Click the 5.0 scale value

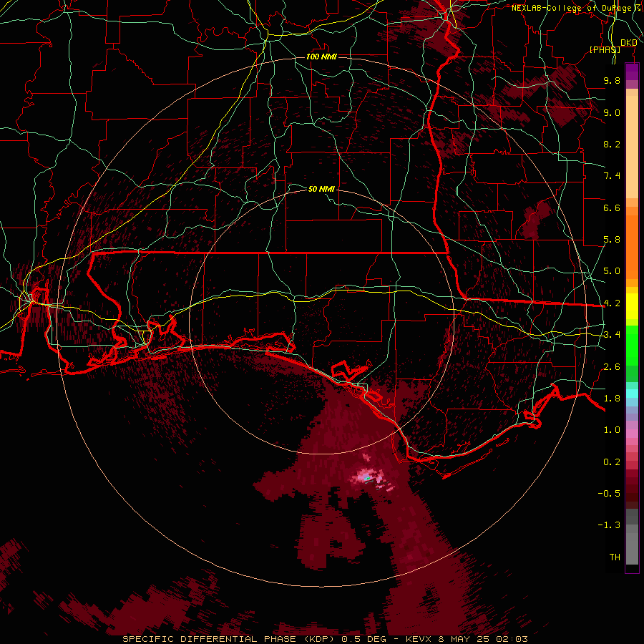coord(612,271)
